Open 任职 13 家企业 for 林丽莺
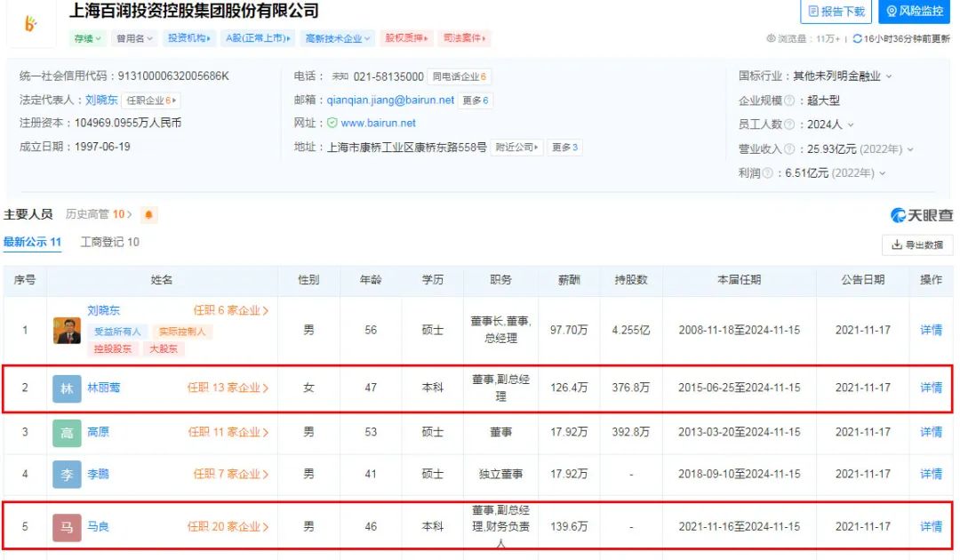The height and width of the screenshot is (560, 960). tap(228, 388)
